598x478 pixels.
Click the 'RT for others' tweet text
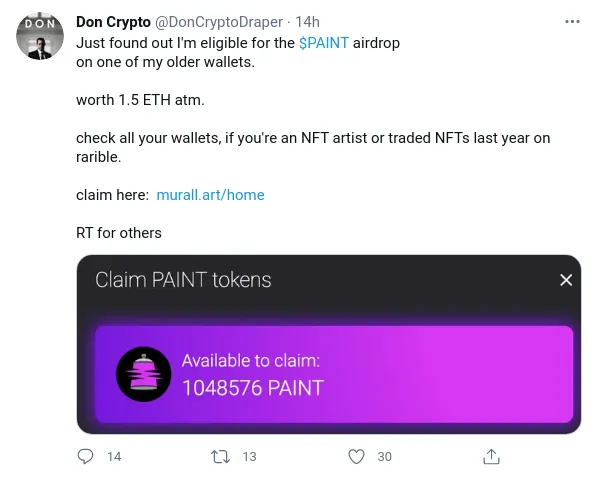(x=119, y=233)
